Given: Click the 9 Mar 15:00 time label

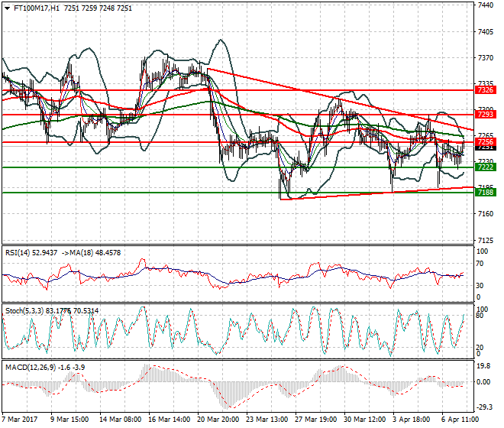Looking at the screenshot, I should point(69,420).
